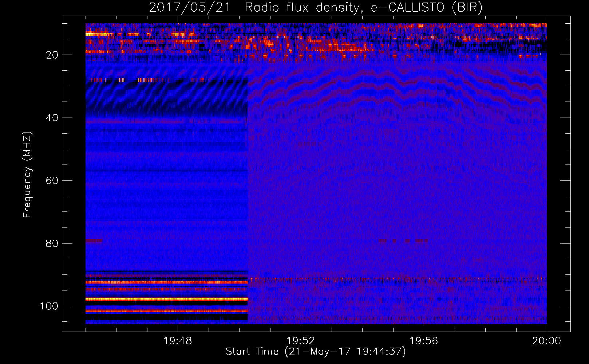This screenshot has width=589, height=364.
Task: Click the 80 frequency tick label
Action: [x=52, y=243]
